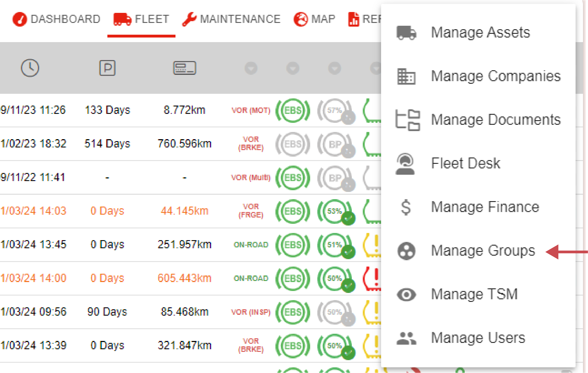Click the clock column header icon

click(30, 68)
